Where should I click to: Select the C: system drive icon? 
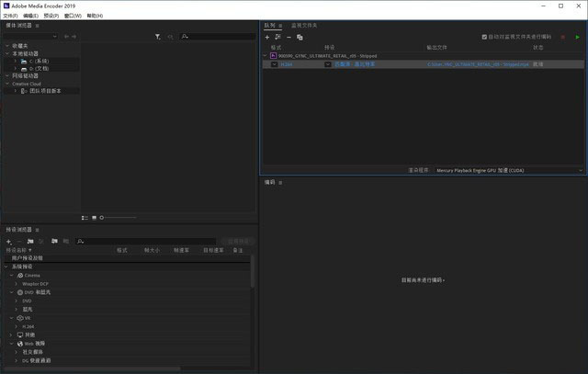(24, 62)
